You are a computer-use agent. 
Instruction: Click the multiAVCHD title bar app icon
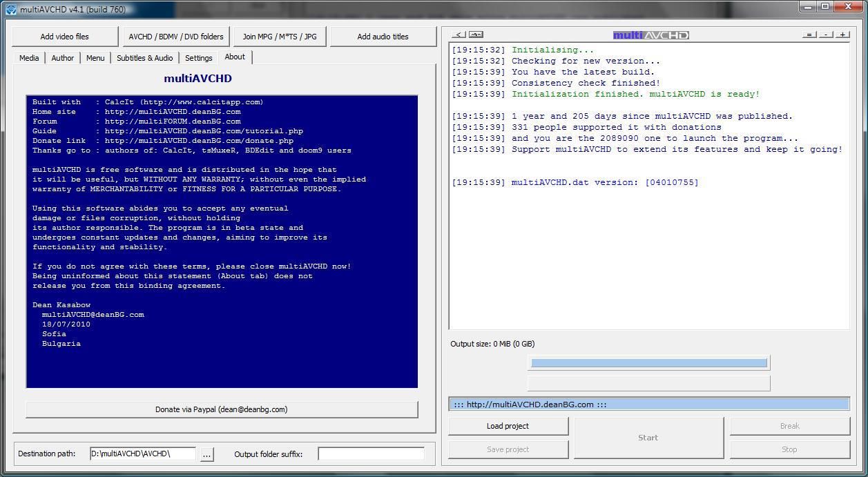pyautogui.click(x=10, y=10)
